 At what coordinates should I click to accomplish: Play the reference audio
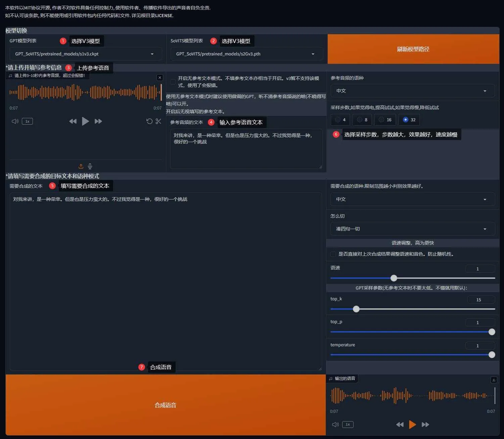coord(86,121)
